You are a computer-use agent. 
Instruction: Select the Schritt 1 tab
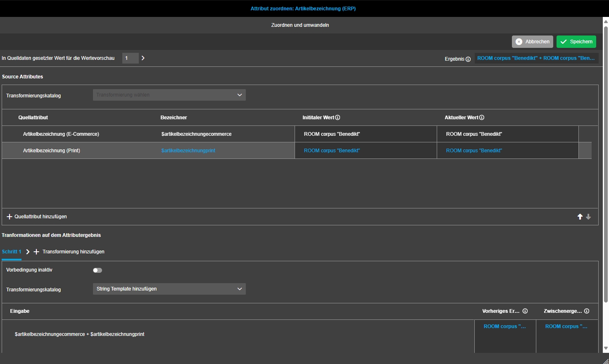pos(11,252)
